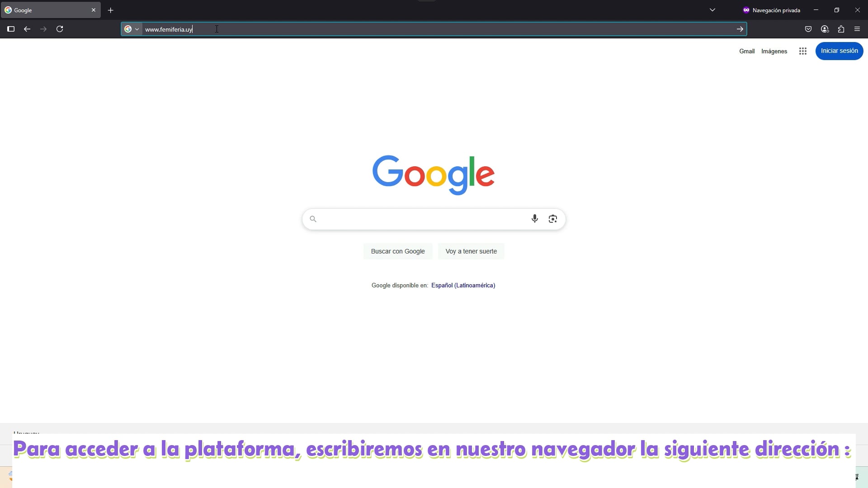Open the hamburger application menu
The height and width of the screenshot is (488, 868).
click(x=857, y=29)
